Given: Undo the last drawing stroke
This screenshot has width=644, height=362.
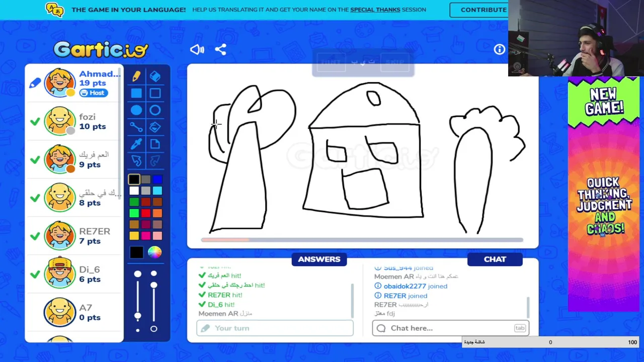Looking at the screenshot, I should coord(136,161).
